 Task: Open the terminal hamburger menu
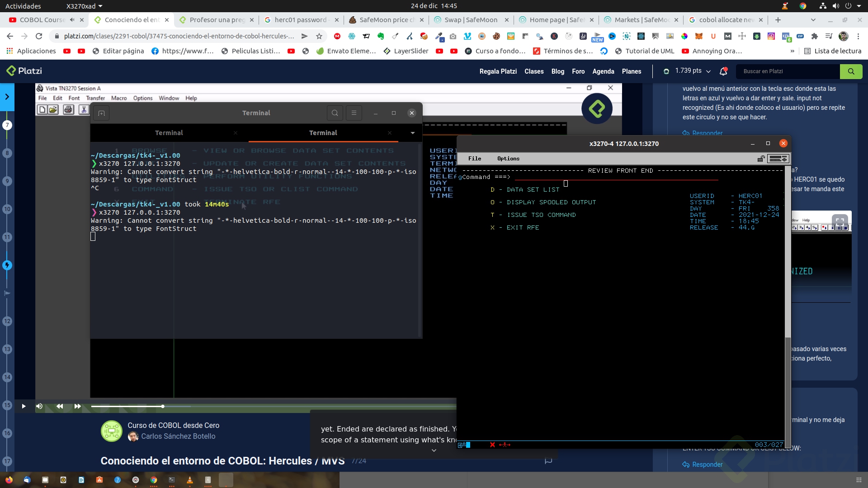354,113
